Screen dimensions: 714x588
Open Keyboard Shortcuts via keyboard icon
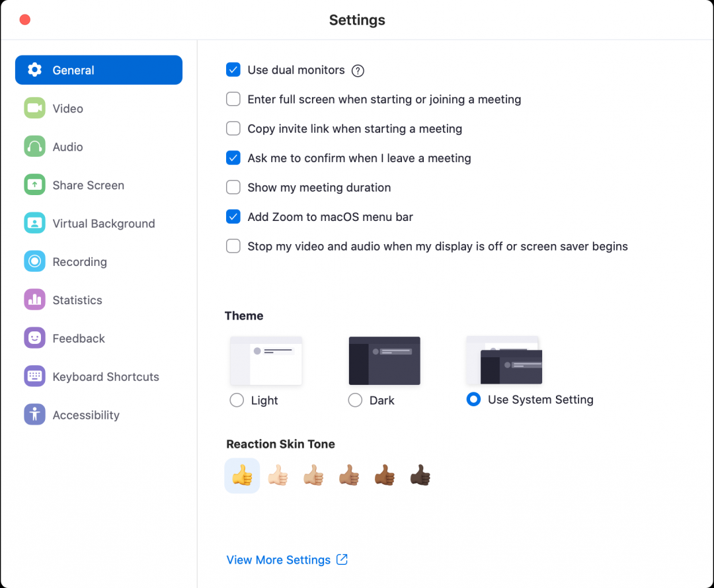click(34, 376)
